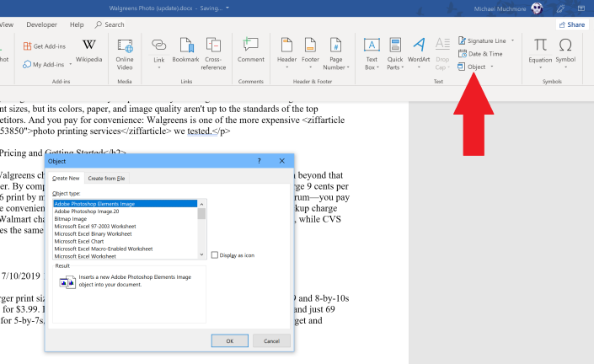This screenshot has height=364, width=594.
Task: Open the Developer ribbon tab
Action: 41,24
